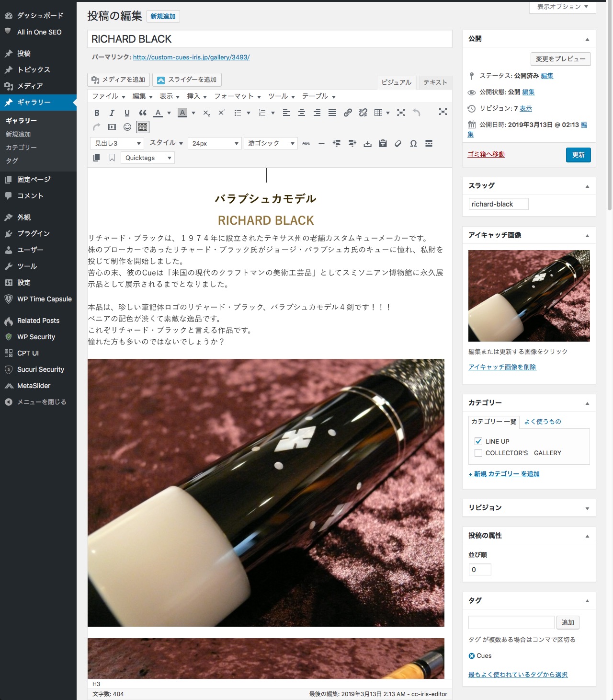Open the 見出し3 format dropdown
This screenshot has height=700, width=613.
click(x=117, y=143)
